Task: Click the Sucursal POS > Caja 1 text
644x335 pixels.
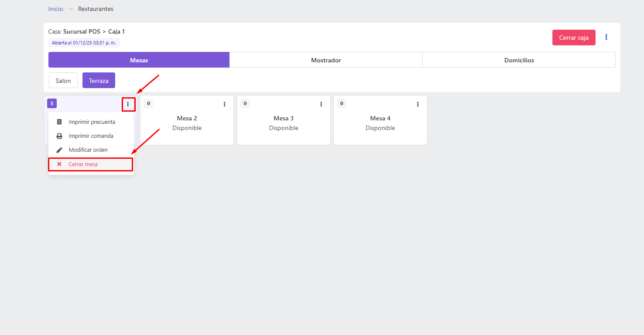Action: (x=94, y=31)
